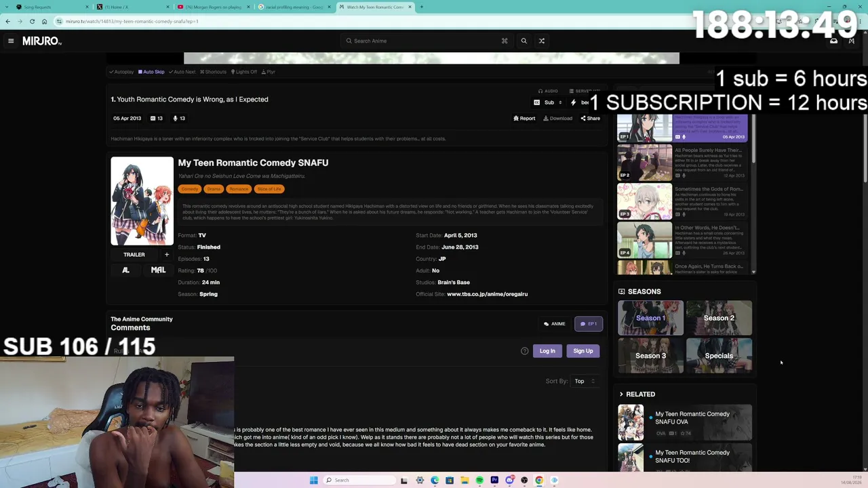
Task: Open the inbox tray icon in header
Action: coord(833,41)
